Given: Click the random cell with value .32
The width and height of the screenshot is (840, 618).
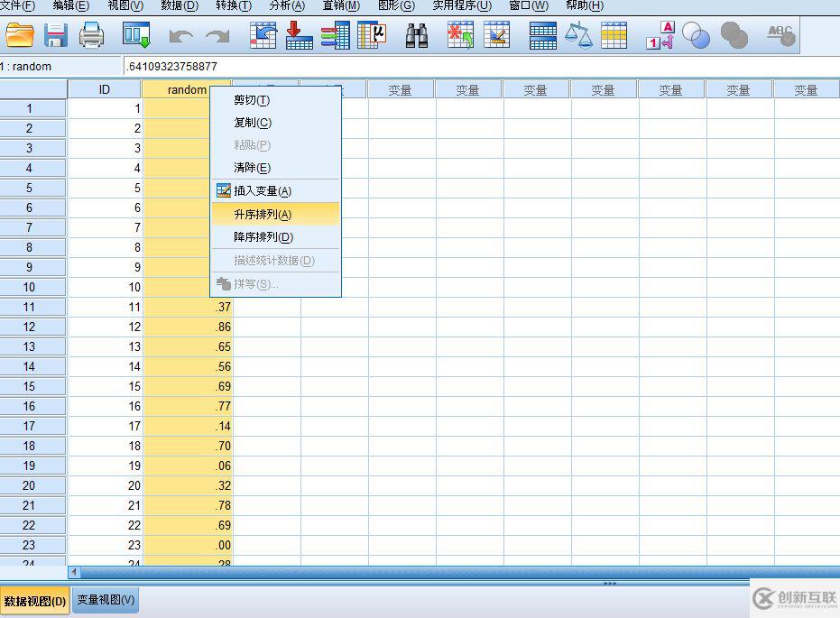Looking at the screenshot, I should [x=188, y=485].
